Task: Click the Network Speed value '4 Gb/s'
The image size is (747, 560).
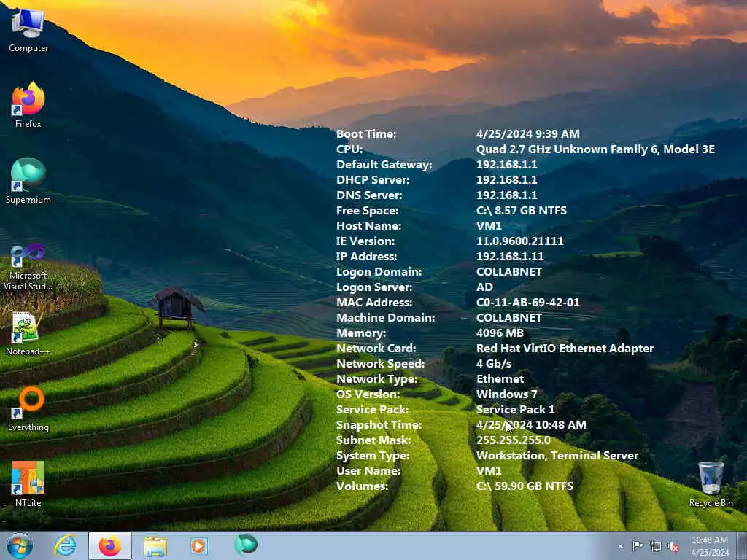Action: point(494,363)
